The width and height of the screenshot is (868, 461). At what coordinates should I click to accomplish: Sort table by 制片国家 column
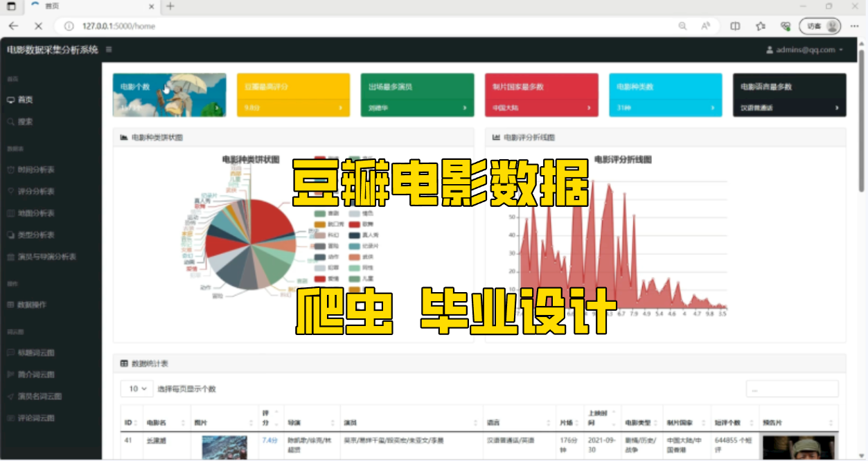[x=687, y=422]
